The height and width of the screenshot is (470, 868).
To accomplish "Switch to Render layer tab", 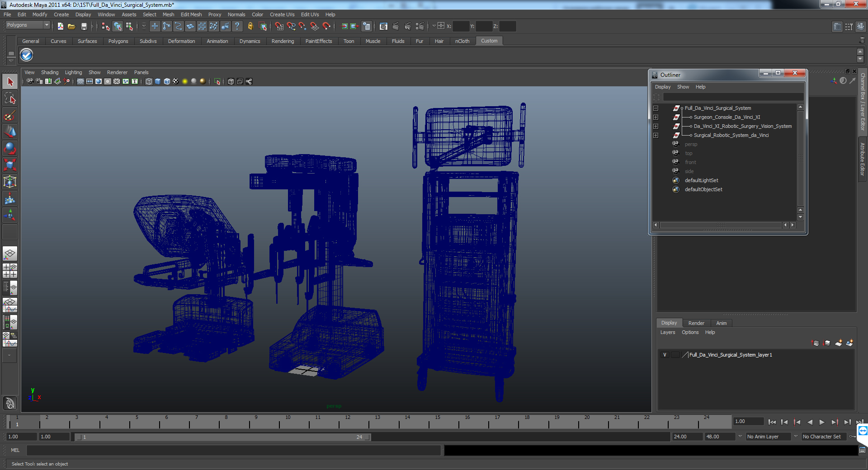I will pyautogui.click(x=696, y=323).
